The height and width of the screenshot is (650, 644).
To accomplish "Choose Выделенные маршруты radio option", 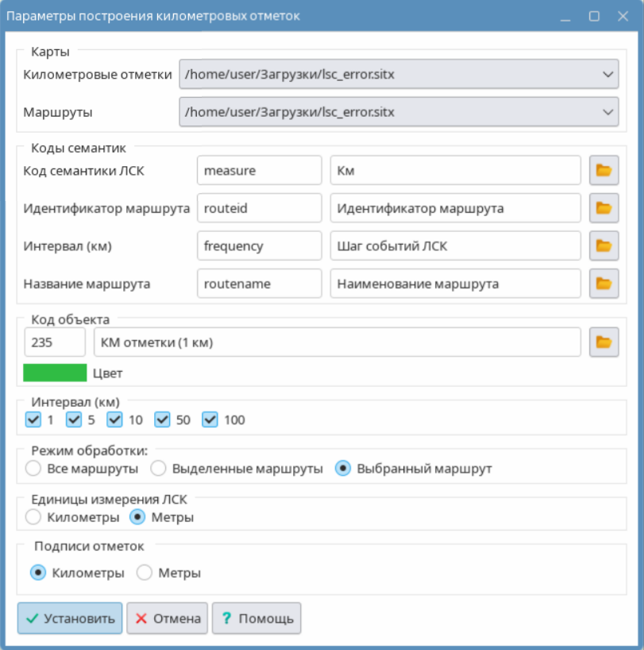I will tap(158, 468).
